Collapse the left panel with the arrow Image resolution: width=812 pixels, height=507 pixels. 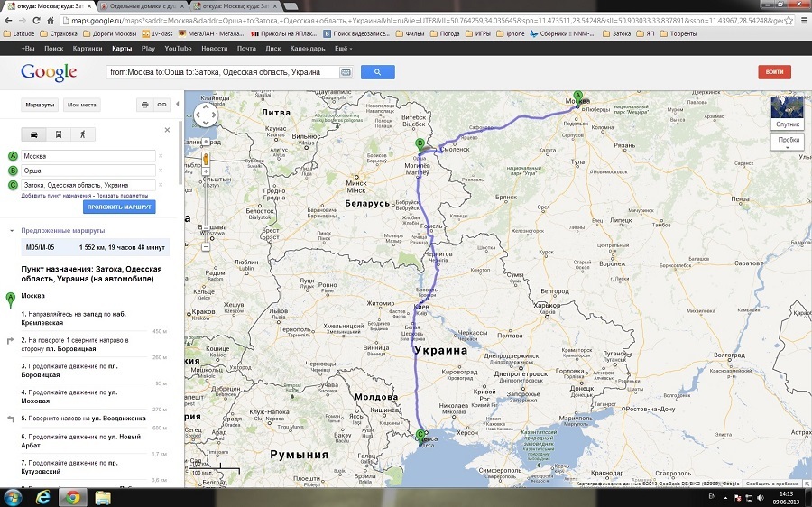[178, 104]
